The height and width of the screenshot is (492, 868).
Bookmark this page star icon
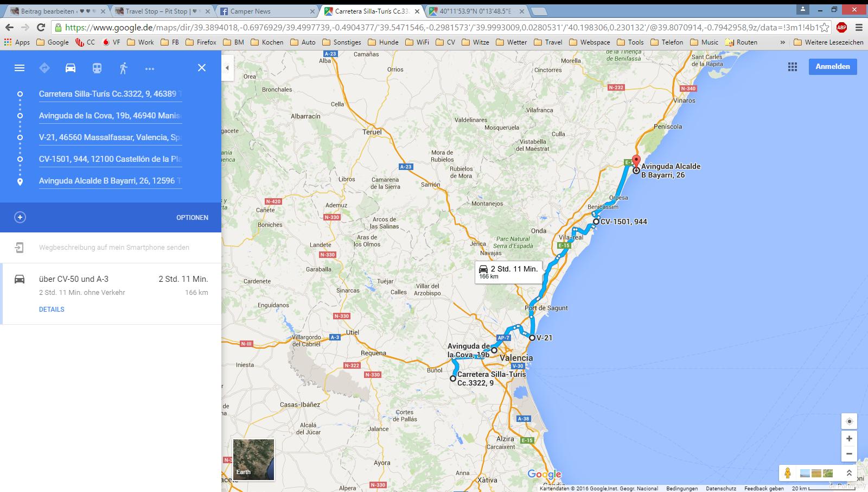[825, 27]
